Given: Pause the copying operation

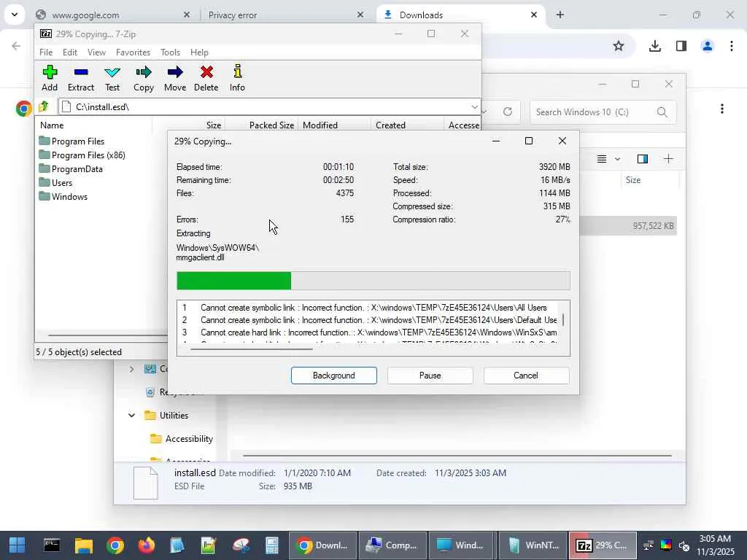Looking at the screenshot, I should (430, 376).
